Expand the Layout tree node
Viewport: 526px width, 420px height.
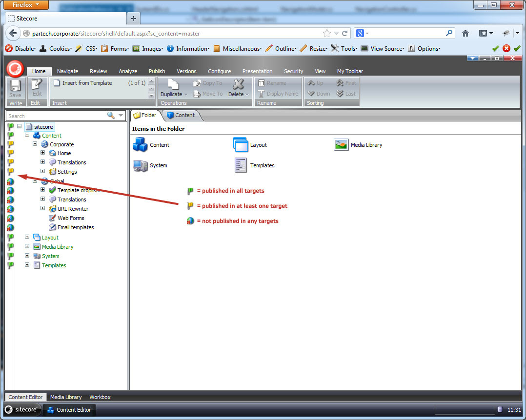pos(27,237)
